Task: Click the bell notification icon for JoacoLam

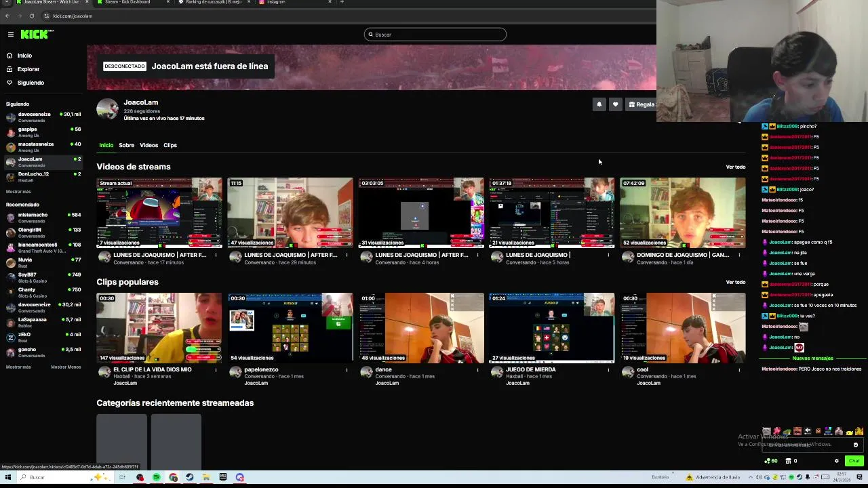Action: pos(599,104)
